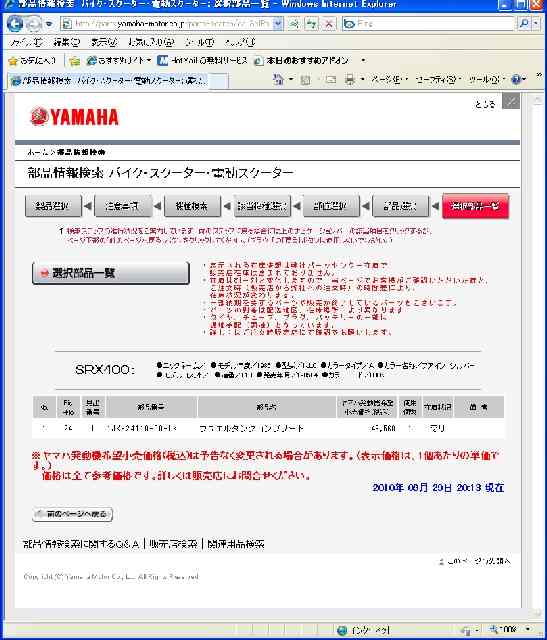Open the 編集(E) menu
The width and height of the screenshot is (547, 640).
coord(66,42)
